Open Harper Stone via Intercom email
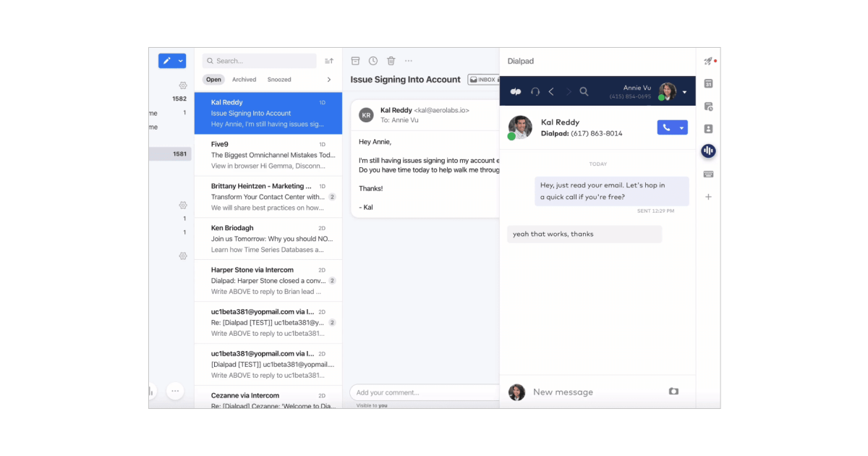 [x=268, y=281]
